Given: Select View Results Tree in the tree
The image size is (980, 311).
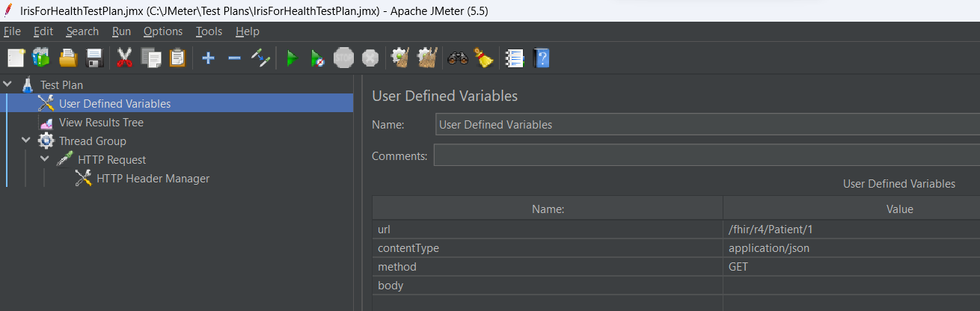Looking at the screenshot, I should click(x=101, y=123).
